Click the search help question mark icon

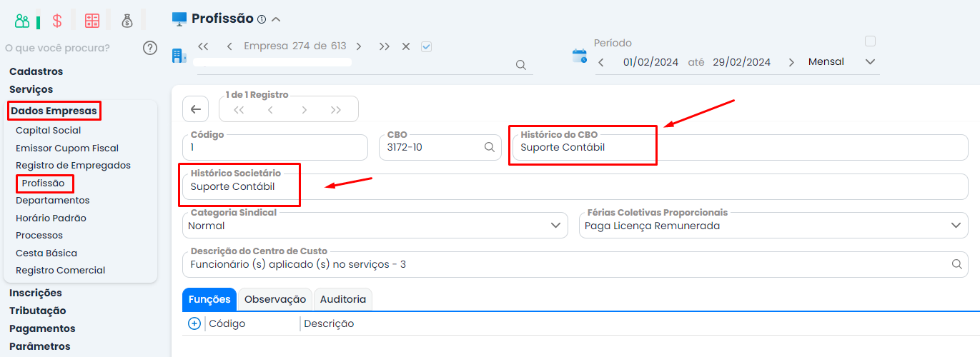coord(149,48)
